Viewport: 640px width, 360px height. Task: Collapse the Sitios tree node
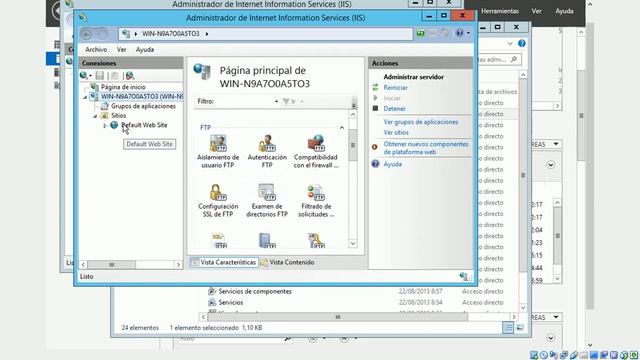(95, 116)
